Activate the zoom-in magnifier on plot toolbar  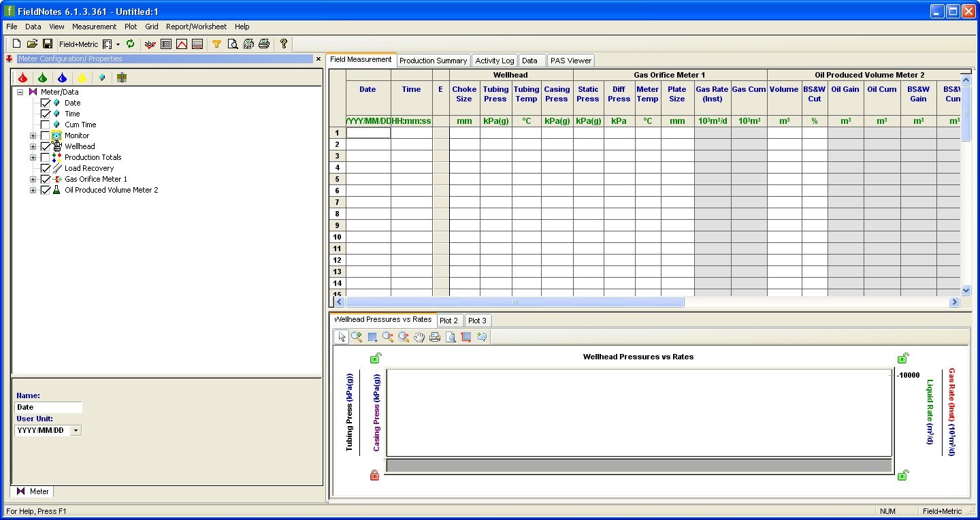[357, 337]
